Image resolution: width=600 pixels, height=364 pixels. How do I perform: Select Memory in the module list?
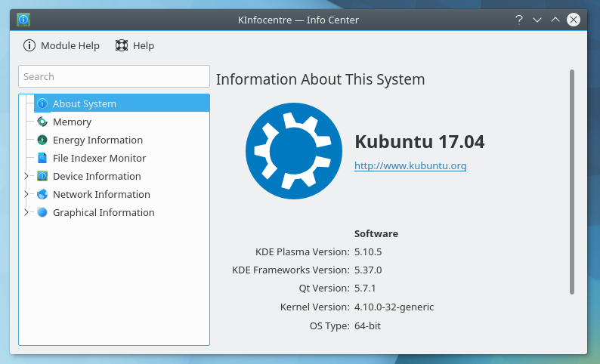click(x=72, y=122)
